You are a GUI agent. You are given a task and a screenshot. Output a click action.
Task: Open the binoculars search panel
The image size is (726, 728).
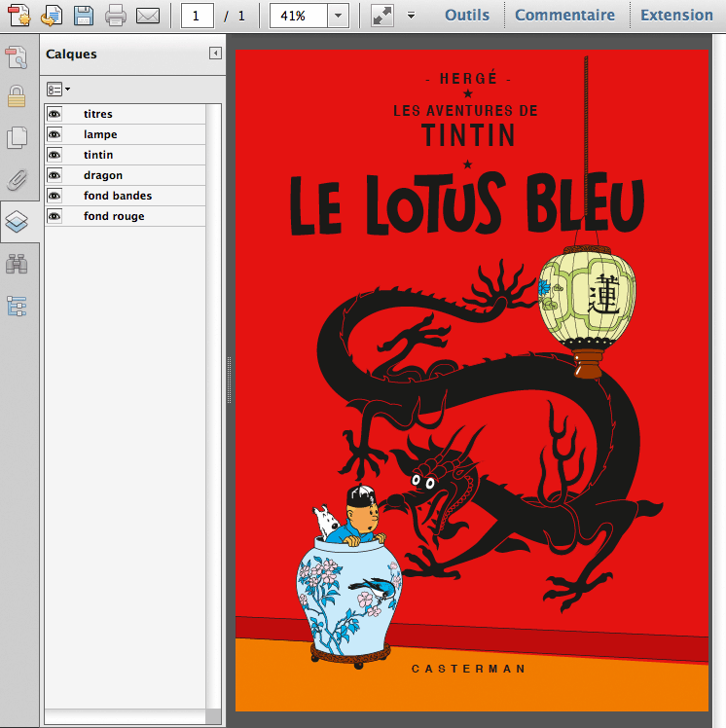point(17,264)
